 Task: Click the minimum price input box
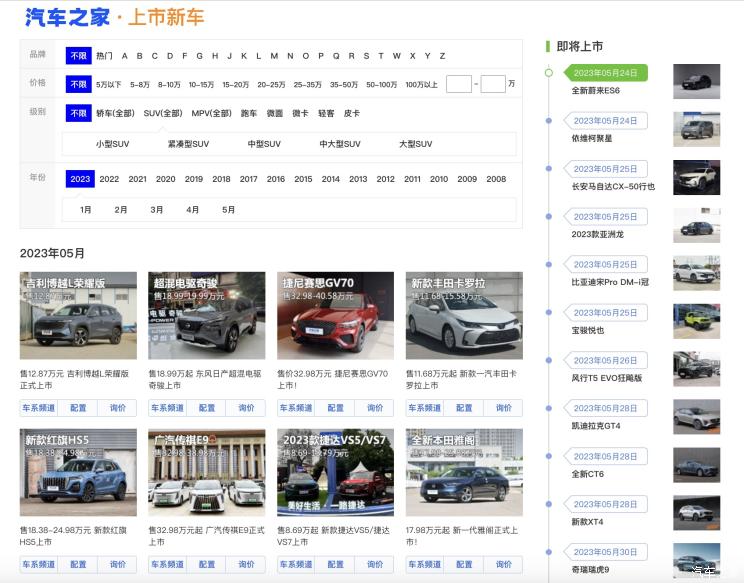pos(458,84)
